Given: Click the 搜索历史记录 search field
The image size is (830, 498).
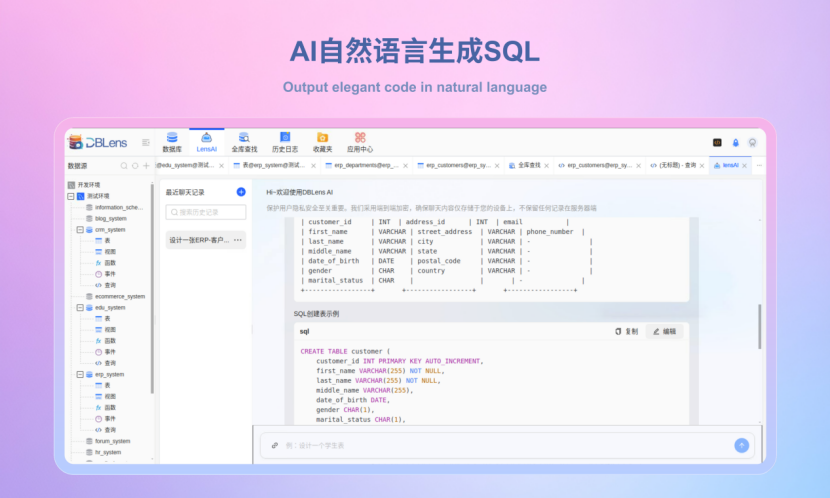Looking at the screenshot, I should pyautogui.click(x=206, y=212).
